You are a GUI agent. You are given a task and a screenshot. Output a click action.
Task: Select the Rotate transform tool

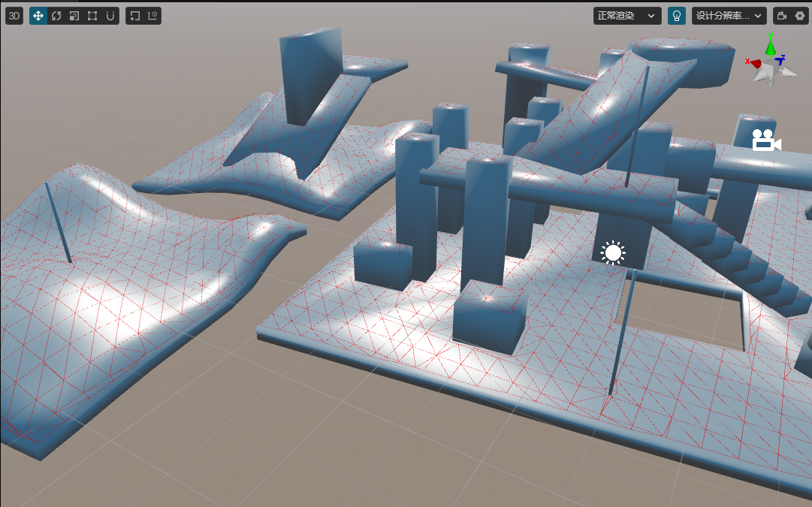point(56,16)
